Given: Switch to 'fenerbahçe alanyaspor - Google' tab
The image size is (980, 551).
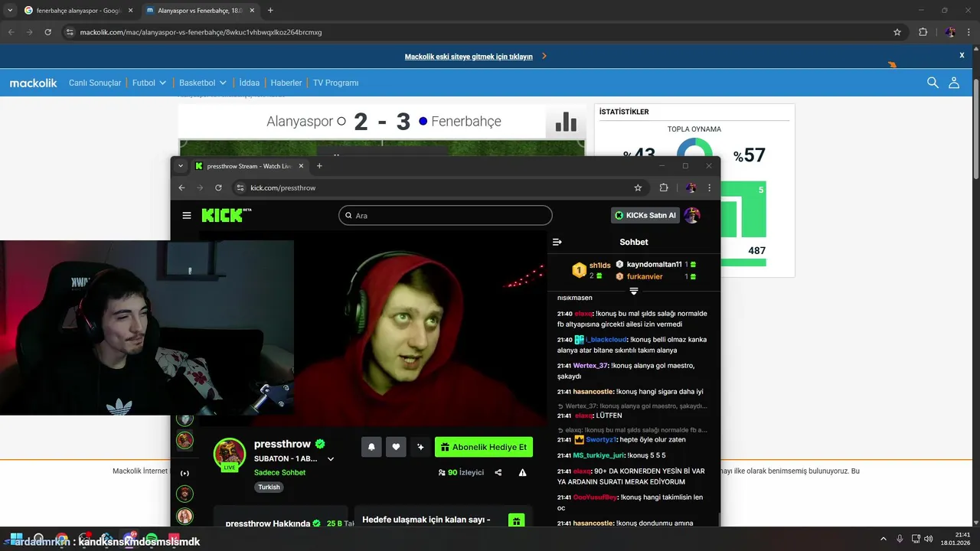Looking at the screenshot, I should tap(78, 11).
